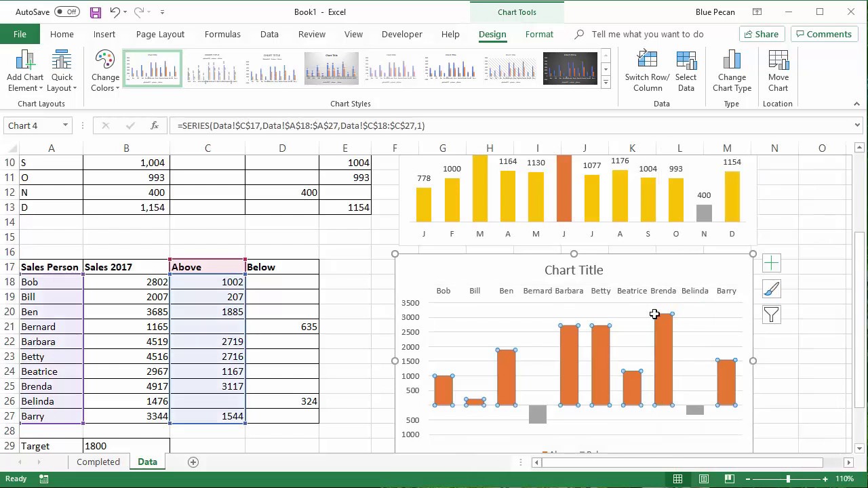Screen dimensions: 868x488
Task: Switch to the Home tab
Action: coord(62,34)
